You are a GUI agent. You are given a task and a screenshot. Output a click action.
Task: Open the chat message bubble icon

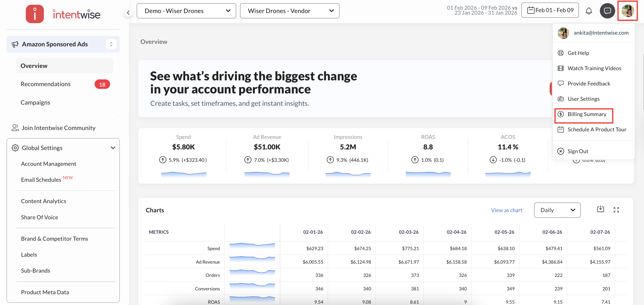[x=607, y=11]
